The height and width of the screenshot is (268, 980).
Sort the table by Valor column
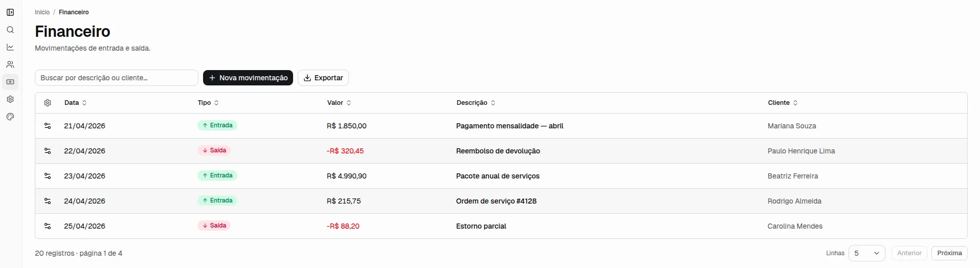(339, 103)
